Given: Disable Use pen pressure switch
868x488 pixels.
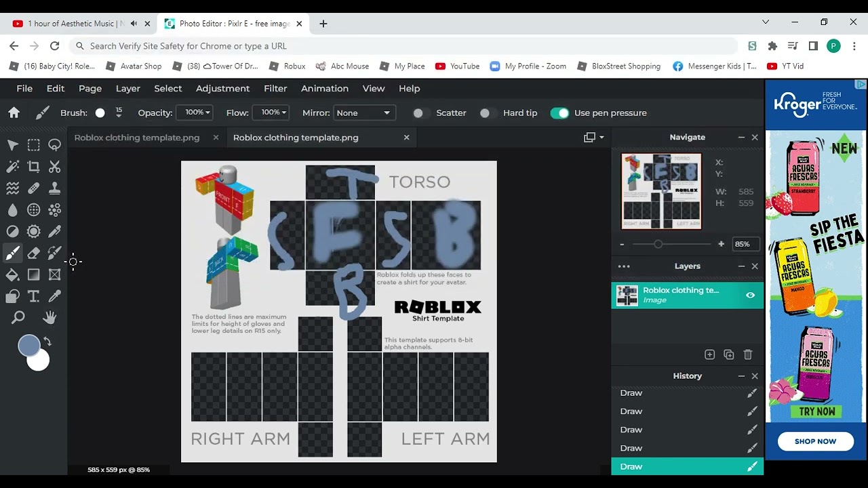Looking at the screenshot, I should 559,113.
